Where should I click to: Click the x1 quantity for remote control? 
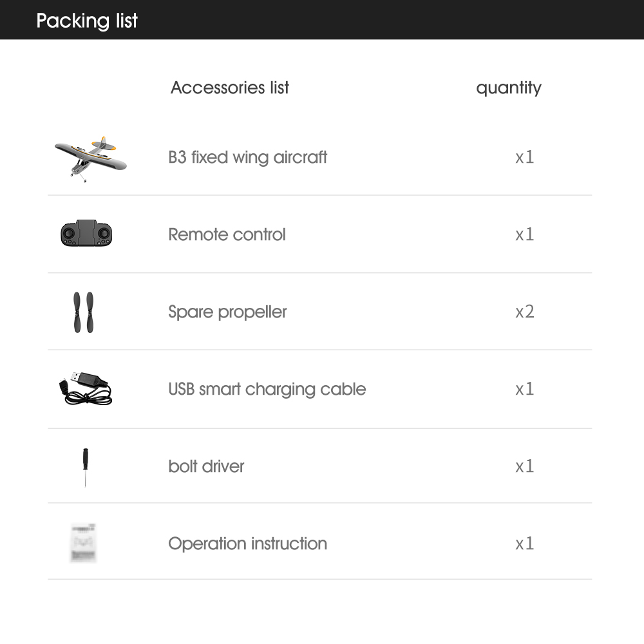[x=525, y=234]
